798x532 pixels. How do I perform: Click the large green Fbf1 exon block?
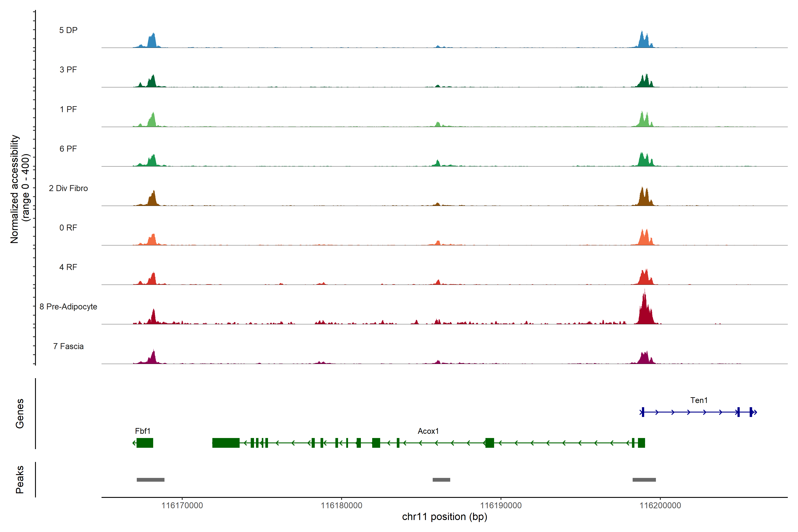tap(145, 443)
